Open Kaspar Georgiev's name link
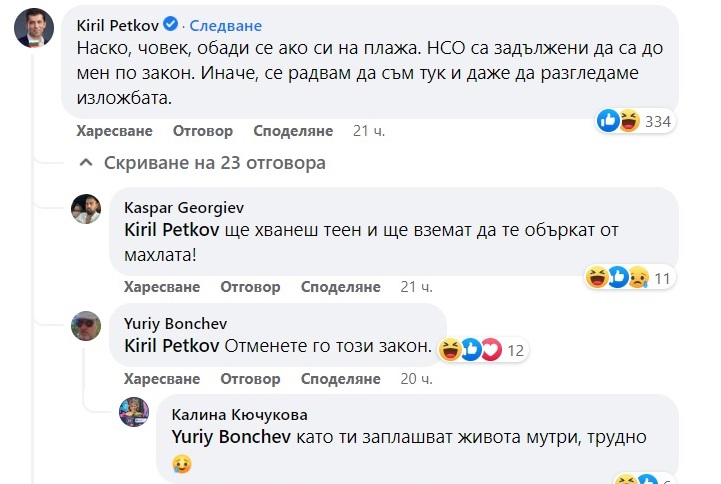 click(x=184, y=208)
